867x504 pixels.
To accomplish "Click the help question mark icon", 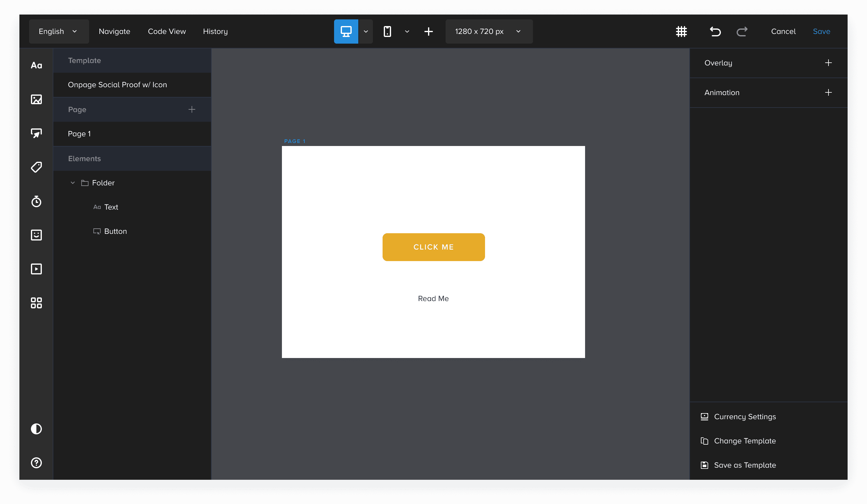I will 36,463.
